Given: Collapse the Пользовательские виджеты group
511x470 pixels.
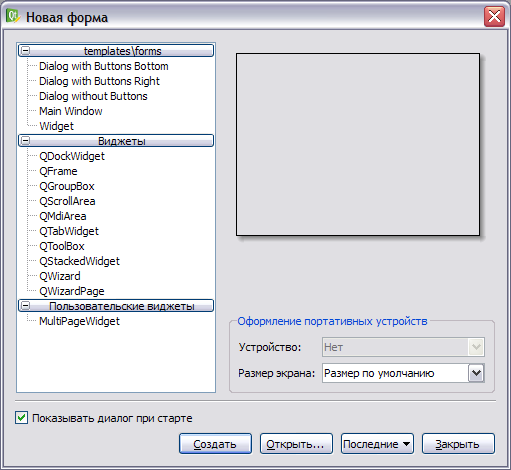Looking at the screenshot, I should pos(25,306).
